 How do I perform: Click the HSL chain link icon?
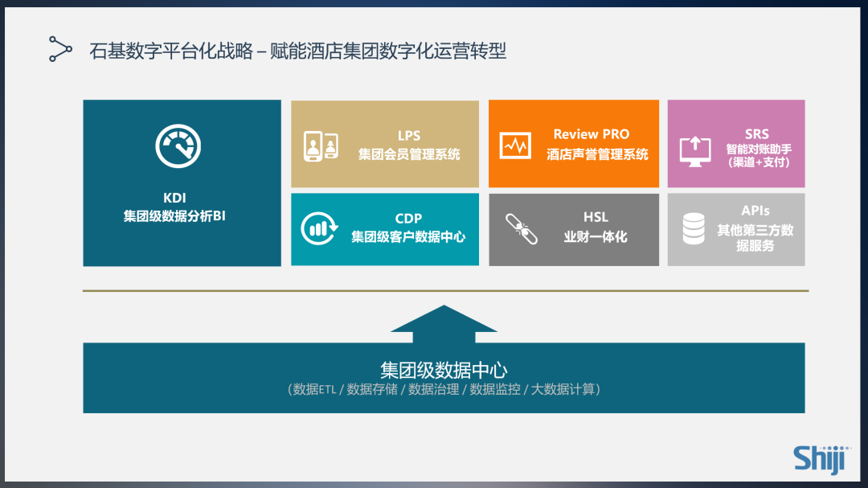pos(522,229)
